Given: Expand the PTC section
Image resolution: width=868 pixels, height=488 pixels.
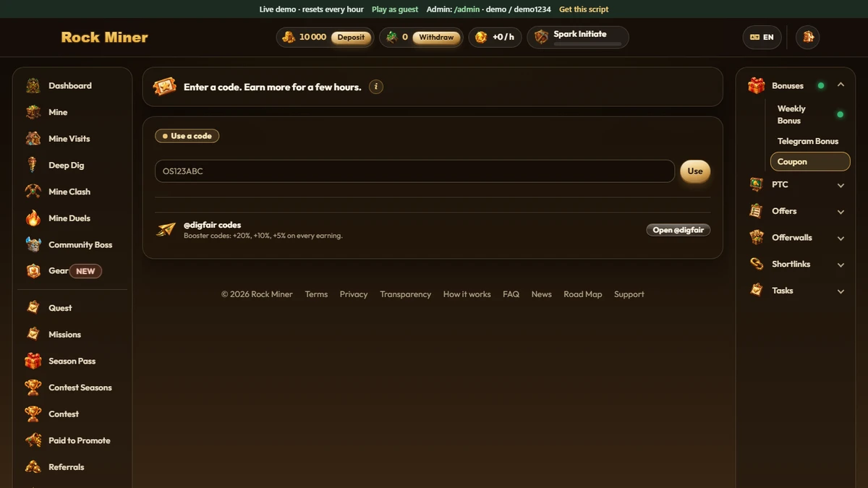Looking at the screenshot, I should 841,185.
